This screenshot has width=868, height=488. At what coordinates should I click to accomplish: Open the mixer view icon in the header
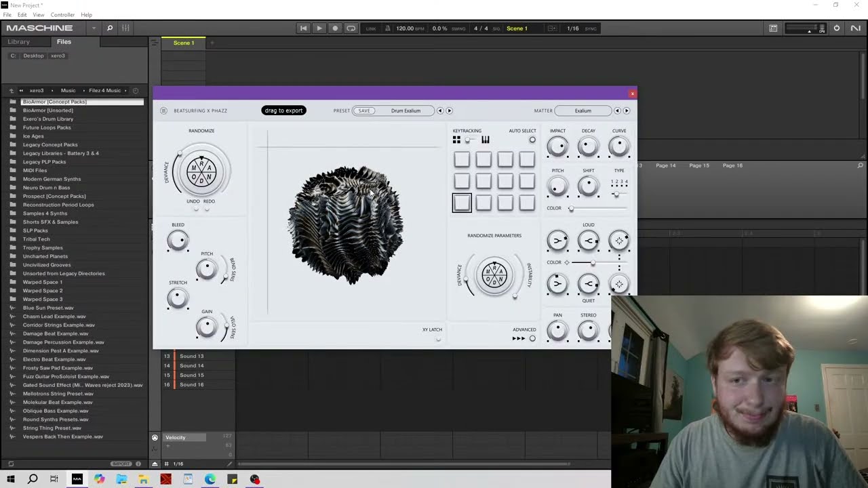tap(125, 28)
